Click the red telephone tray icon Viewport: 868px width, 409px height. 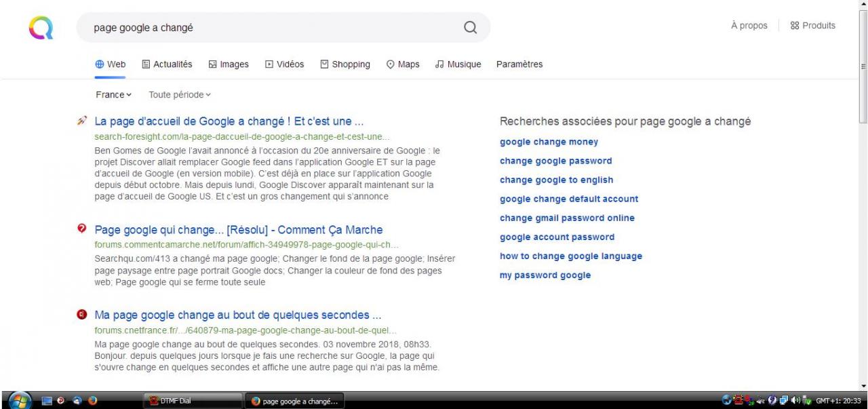738,400
